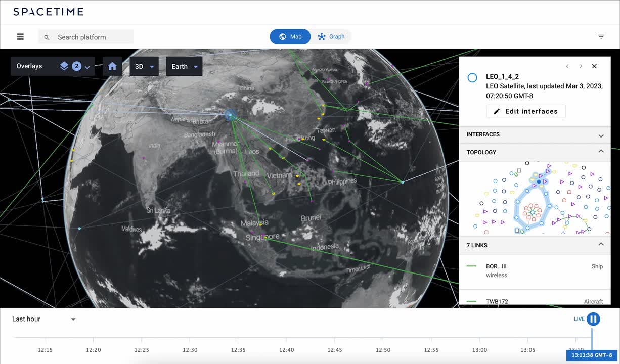620x364 pixels.
Task: Open the Last hour time range selector
Action: [x=44, y=319]
